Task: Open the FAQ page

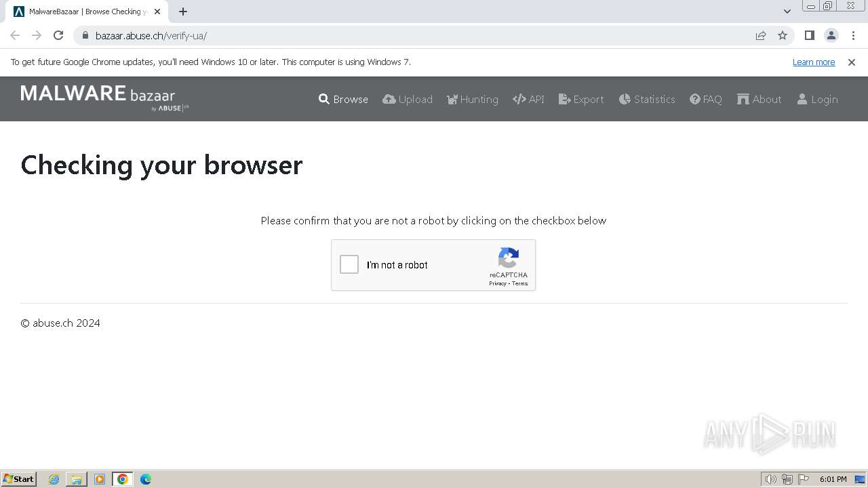Action: click(x=706, y=99)
